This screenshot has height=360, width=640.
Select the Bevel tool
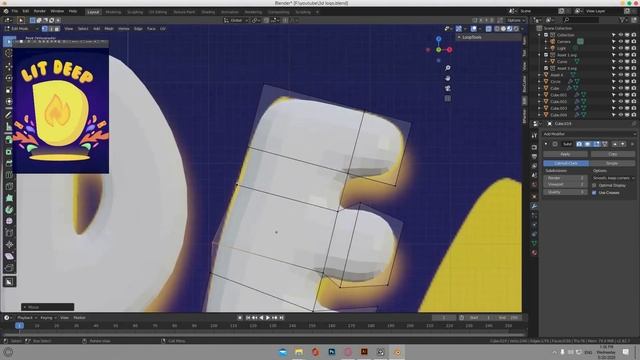pyautogui.click(x=9, y=163)
